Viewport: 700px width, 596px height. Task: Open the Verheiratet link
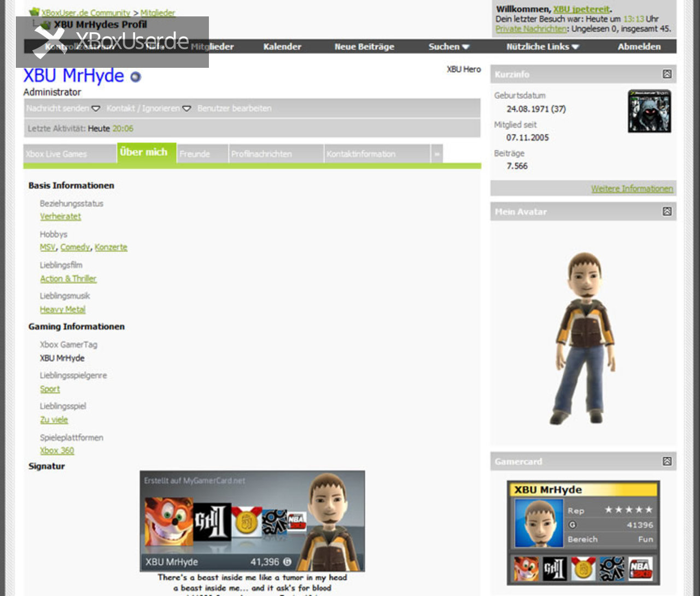(x=60, y=217)
